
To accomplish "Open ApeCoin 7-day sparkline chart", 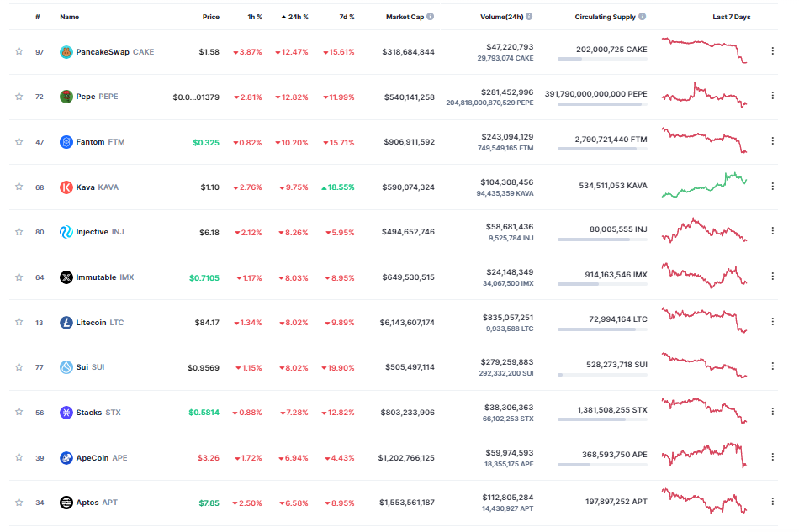I will pyautogui.click(x=704, y=456).
